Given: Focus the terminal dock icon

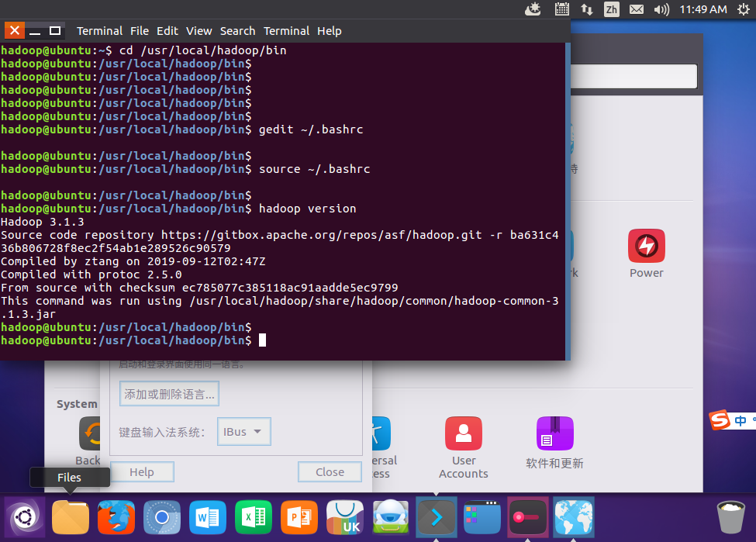Looking at the screenshot, I should (437, 517).
